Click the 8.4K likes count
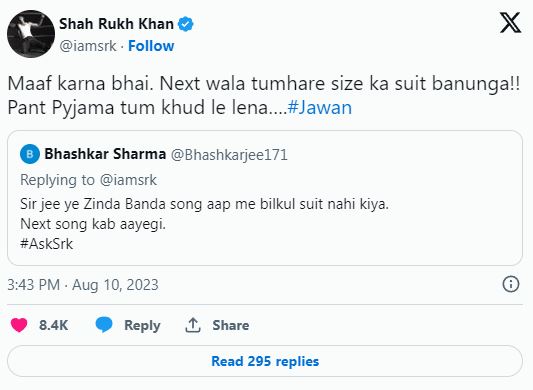The width and height of the screenshot is (533, 390). click(x=53, y=325)
